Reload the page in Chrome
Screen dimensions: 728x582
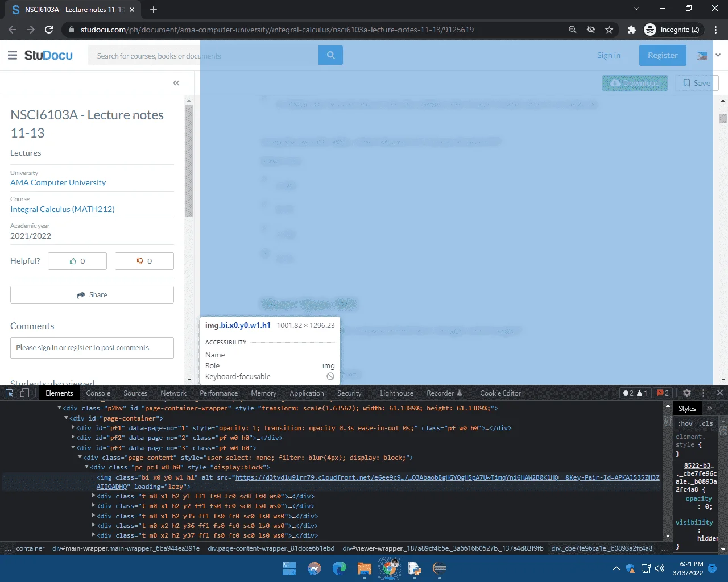(49, 30)
